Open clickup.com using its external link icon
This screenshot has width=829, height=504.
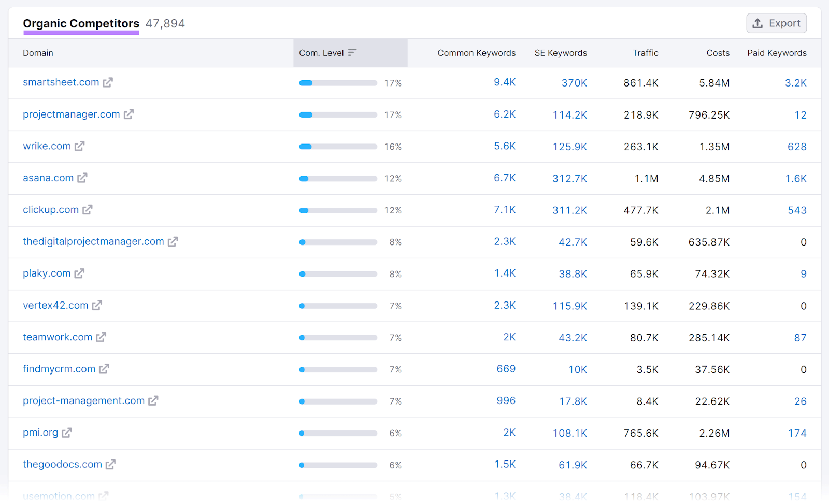coord(87,210)
